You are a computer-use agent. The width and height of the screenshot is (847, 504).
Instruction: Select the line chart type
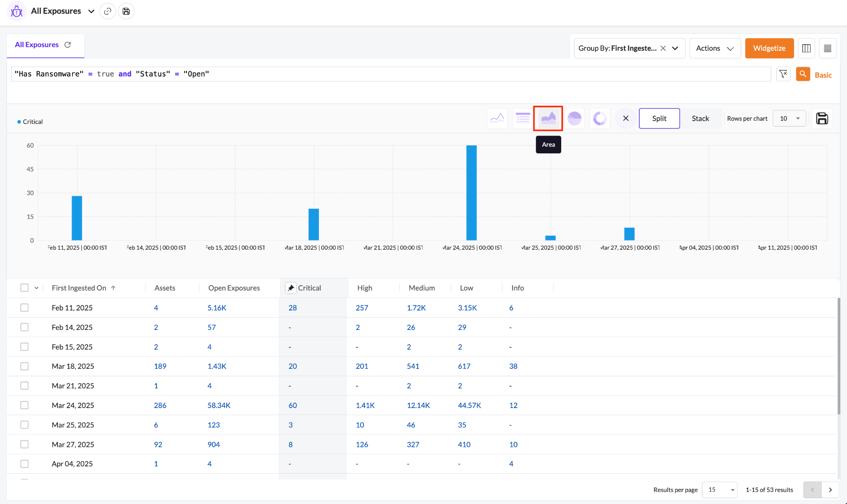tap(497, 119)
